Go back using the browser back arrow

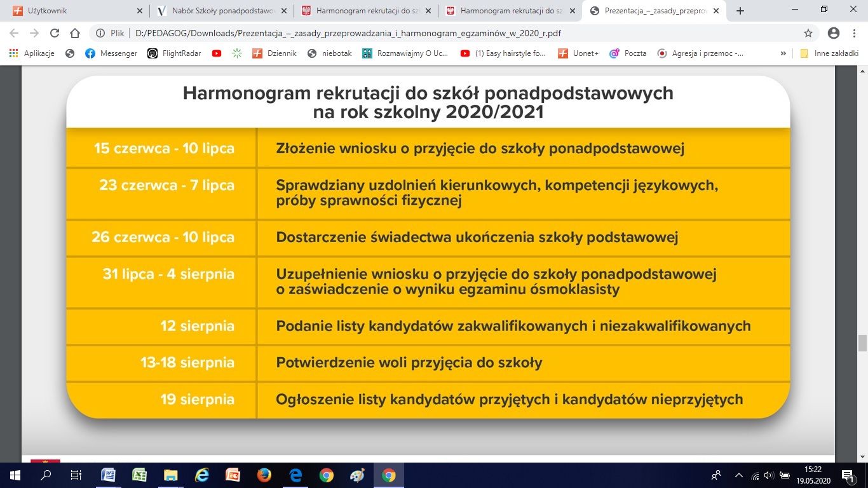pyautogui.click(x=14, y=33)
